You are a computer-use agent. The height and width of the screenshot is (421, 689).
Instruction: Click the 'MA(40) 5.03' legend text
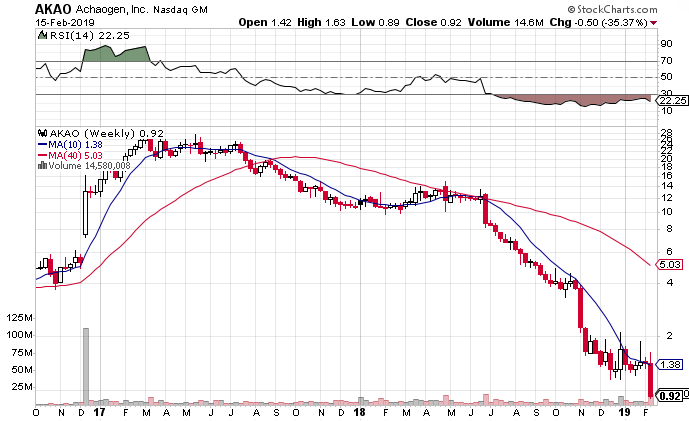coord(75,155)
